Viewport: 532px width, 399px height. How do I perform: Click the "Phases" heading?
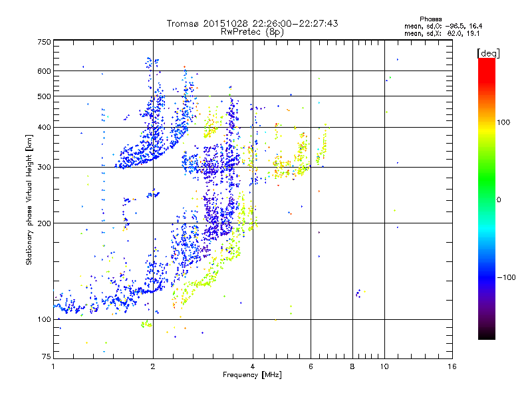[x=430, y=19]
